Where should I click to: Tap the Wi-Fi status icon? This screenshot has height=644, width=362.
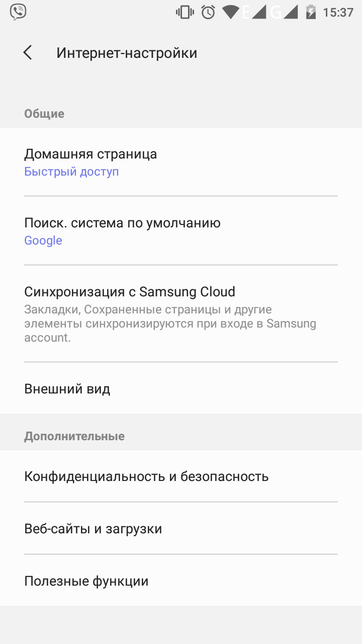coord(231,12)
